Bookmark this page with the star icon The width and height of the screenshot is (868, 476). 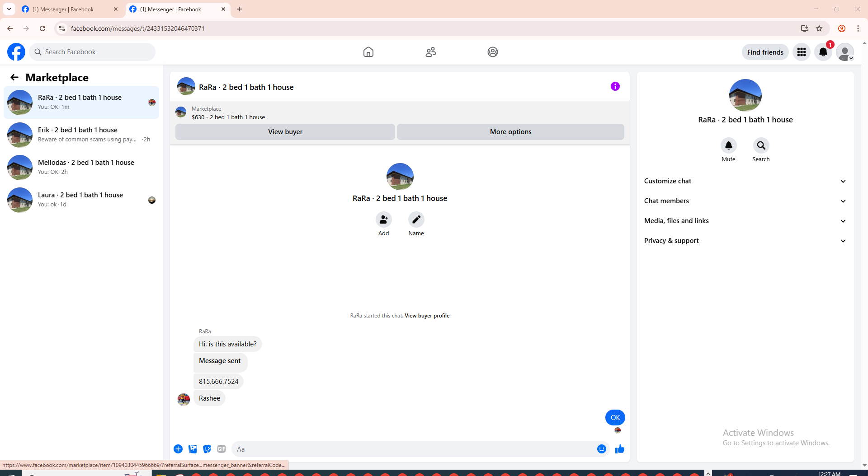point(819,28)
